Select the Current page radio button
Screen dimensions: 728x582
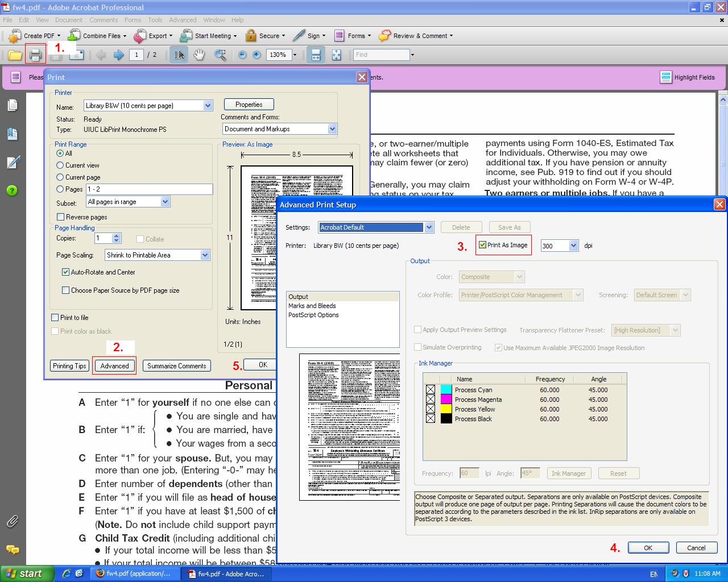point(60,177)
